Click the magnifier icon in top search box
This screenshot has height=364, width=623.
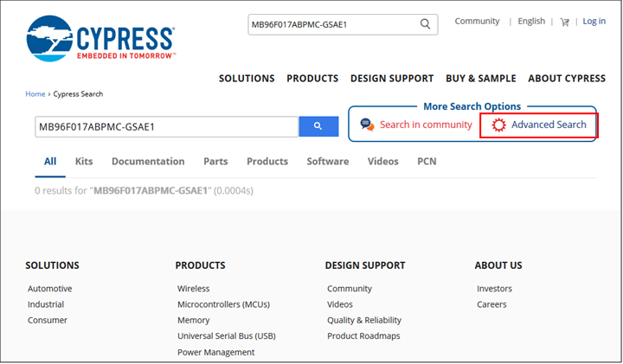(425, 24)
